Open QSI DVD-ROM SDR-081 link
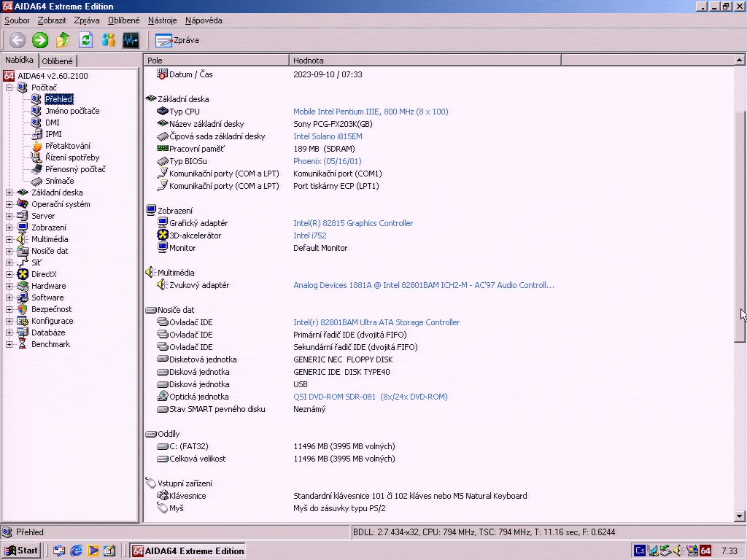 pyautogui.click(x=370, y=397)
